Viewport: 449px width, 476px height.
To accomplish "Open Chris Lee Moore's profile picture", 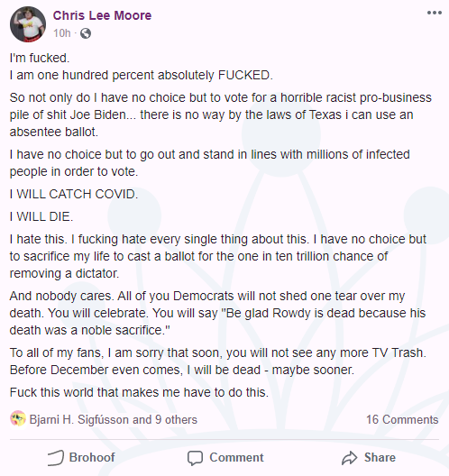I will point(28,24).
